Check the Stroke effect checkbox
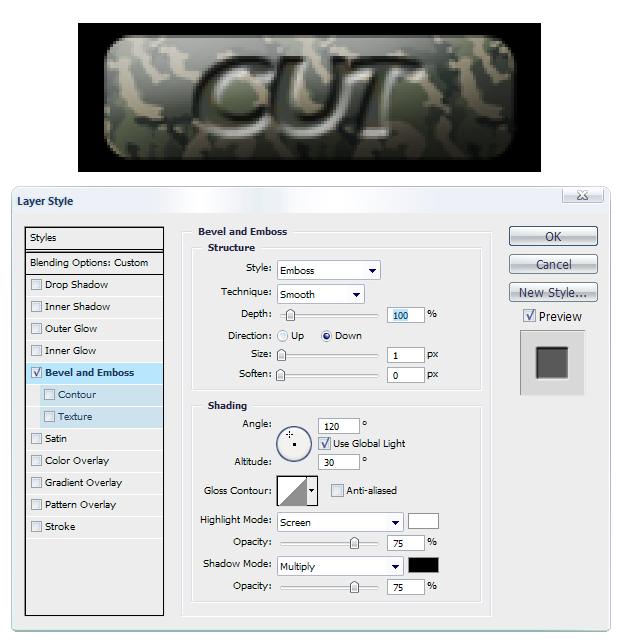 37,527
